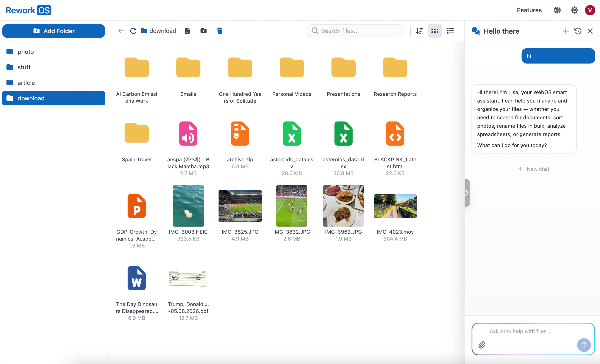Select Trump, Donald J. PDF thumbnail
Image resolution: width=600 pixels, height=364 pixels.
pos(188,278)
